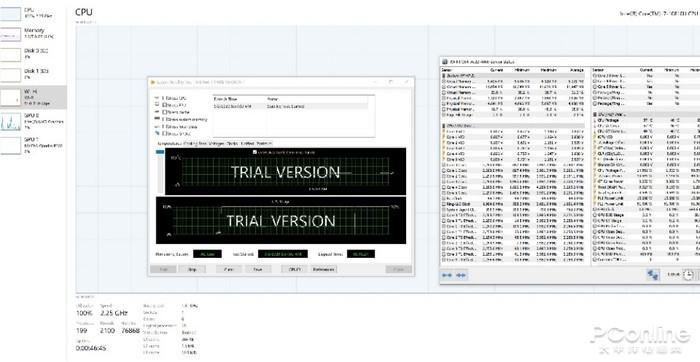Switch to the Clocks tab
The height and width of the screenshot is (362, 700).
tap(232, 143)
